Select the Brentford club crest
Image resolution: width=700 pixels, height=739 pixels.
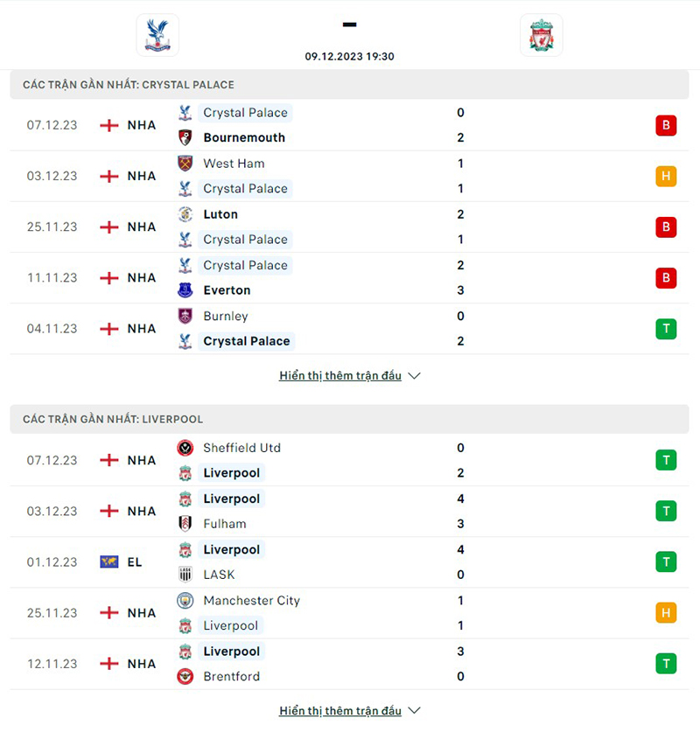pyautogui.click(x=185, y=676)
